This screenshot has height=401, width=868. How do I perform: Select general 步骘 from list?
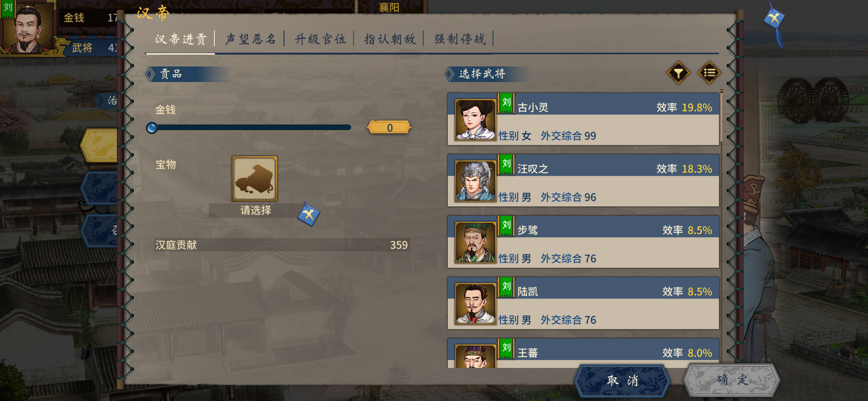(583, 242)
